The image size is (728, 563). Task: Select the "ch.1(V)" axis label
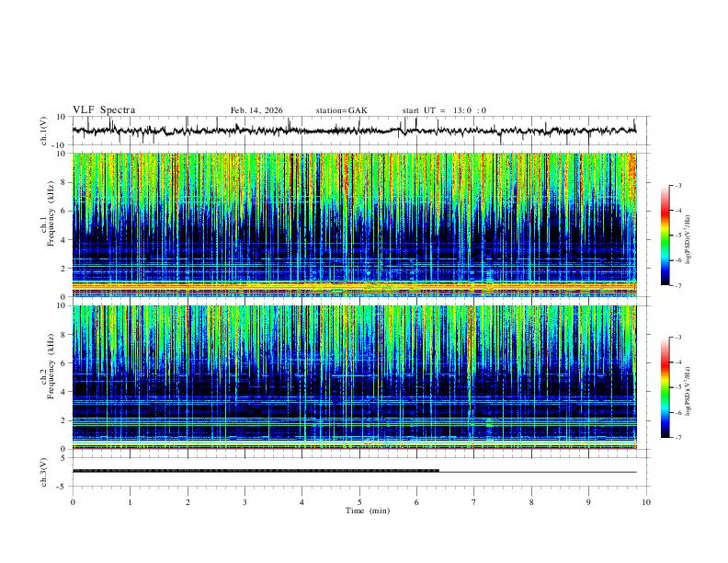(44, 131)
